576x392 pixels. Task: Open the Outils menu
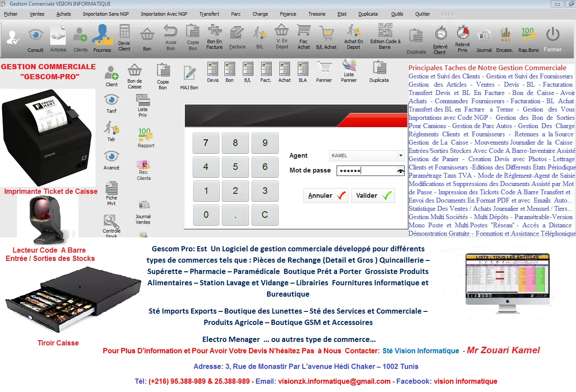397,14
